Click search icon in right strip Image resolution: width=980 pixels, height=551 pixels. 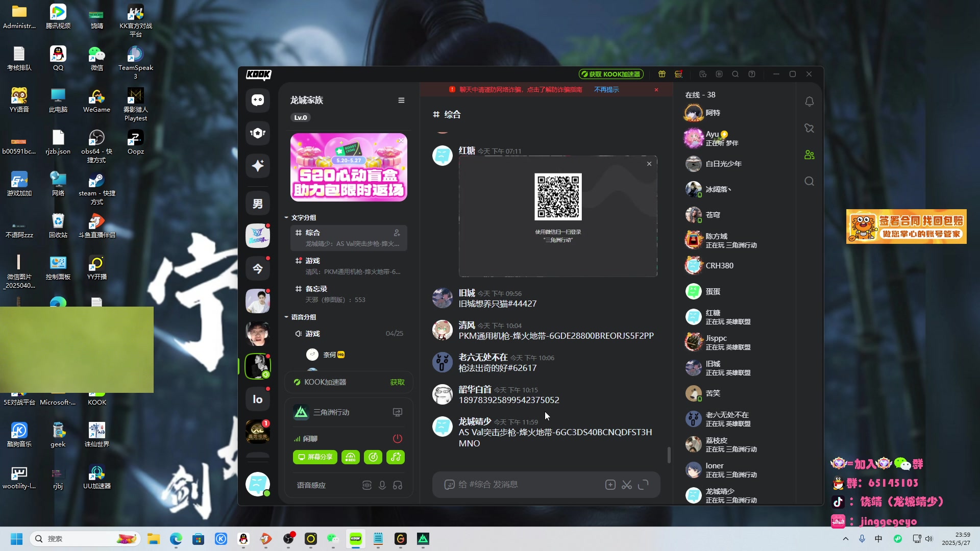tap(809, 181)
